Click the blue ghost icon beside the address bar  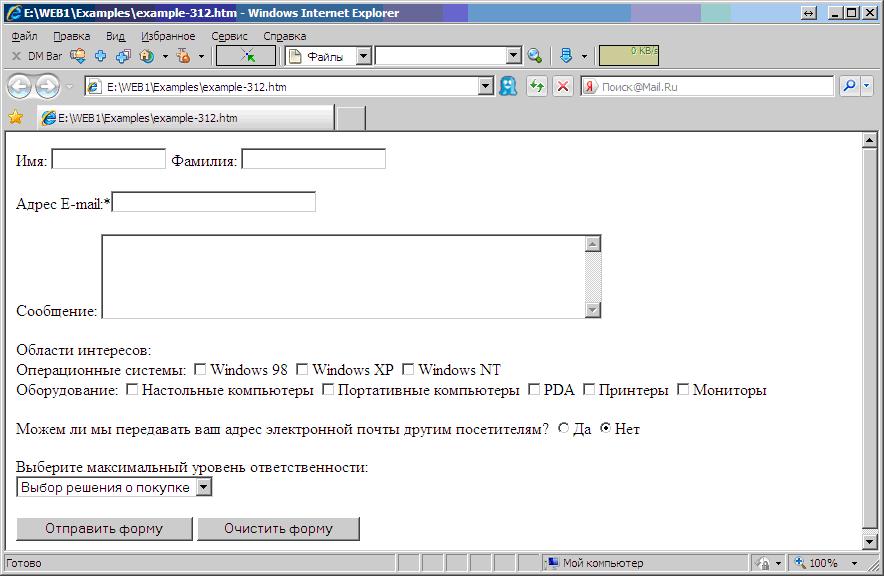pos(508,87)
